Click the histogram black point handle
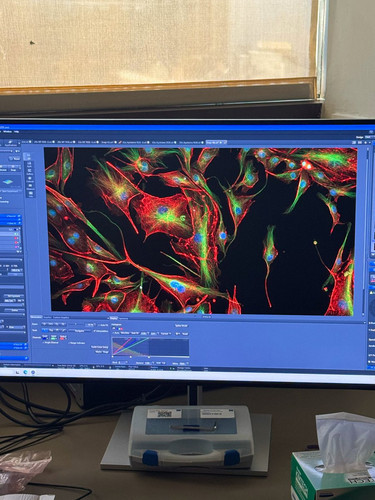 [113, 357]
